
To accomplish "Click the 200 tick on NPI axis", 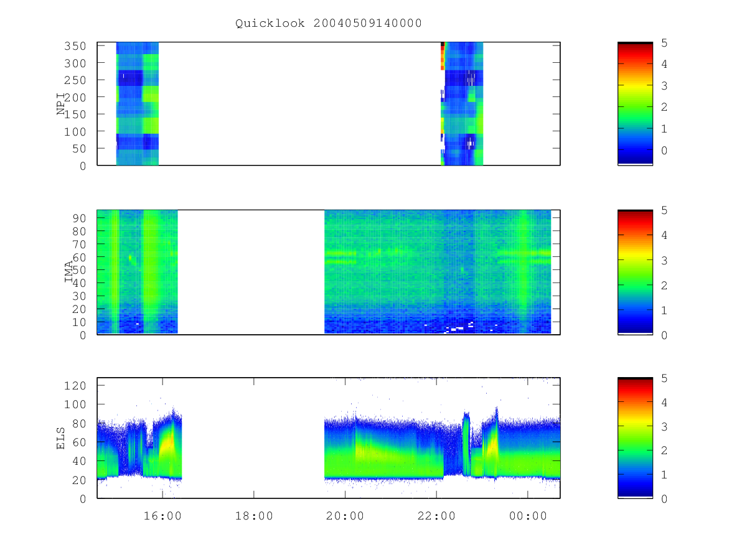I will (x=75, y=97).
